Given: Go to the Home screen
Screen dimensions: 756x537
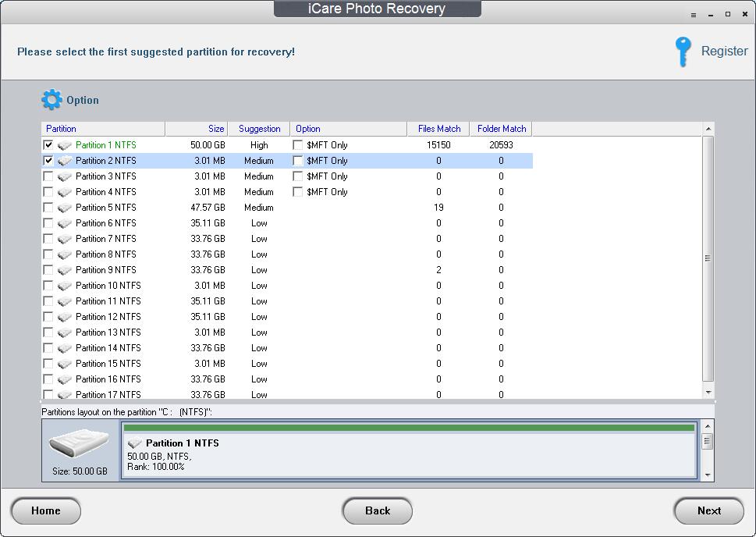Looking at the screenshot, I should click(46, 510).
